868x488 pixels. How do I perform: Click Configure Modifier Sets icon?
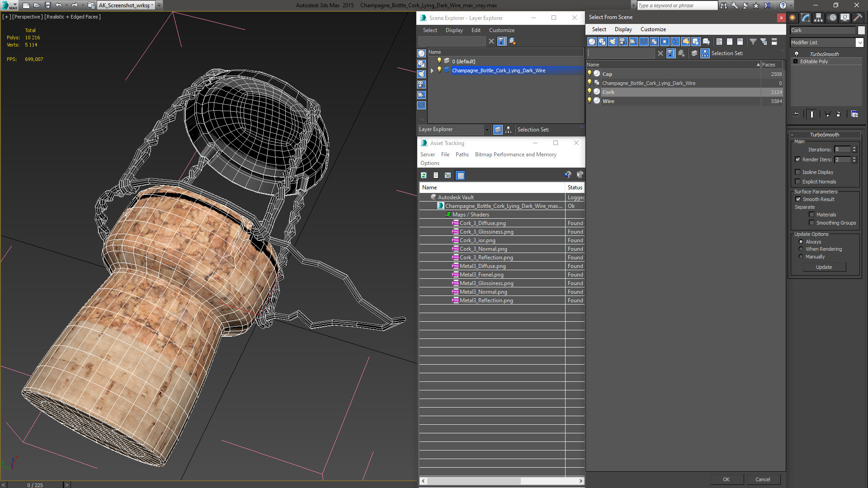pos(854,114)
